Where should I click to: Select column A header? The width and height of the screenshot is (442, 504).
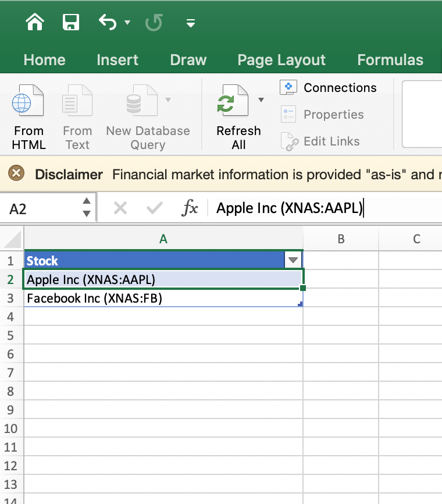point(163,239)
